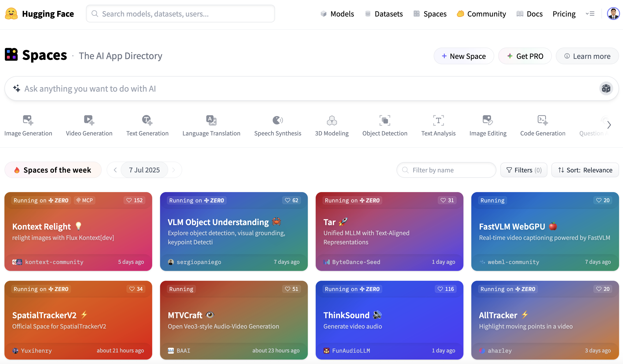Image resolution: width=623 pixels, height=364 pixels.
Task: Open webml-community author link
Action: coord(513,262)
